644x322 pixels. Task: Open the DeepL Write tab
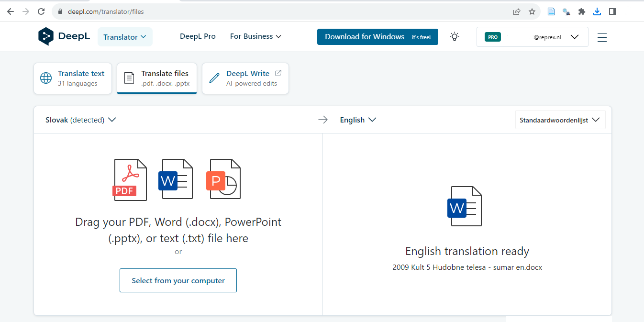(x=245, y=78)
